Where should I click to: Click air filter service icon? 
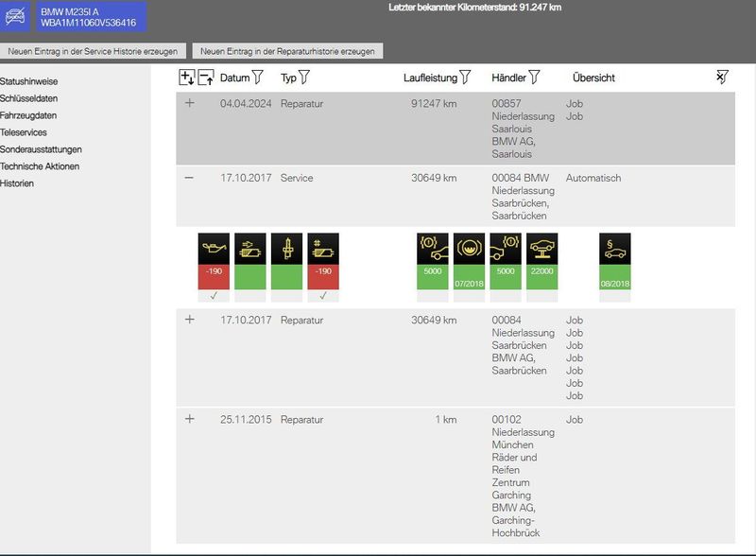pyautogui.click(x=250, y=249)
